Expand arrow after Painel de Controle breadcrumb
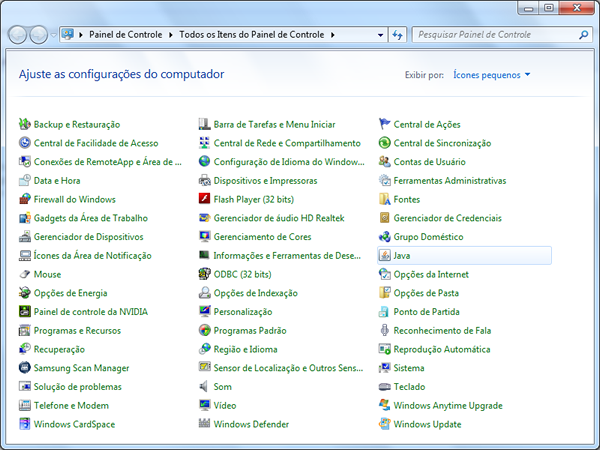600x450 pixels. pos(171,35)
